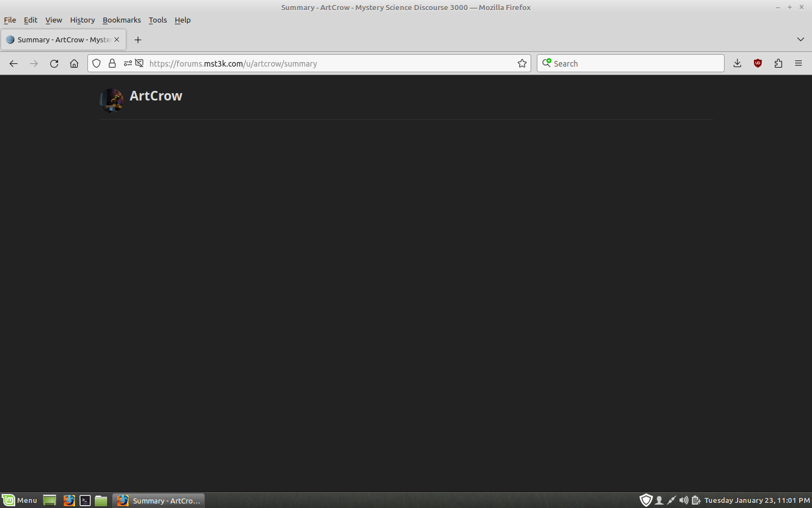Click the ArtCrow profile avatar
This screenshot has height=508, width=812.
112,100
